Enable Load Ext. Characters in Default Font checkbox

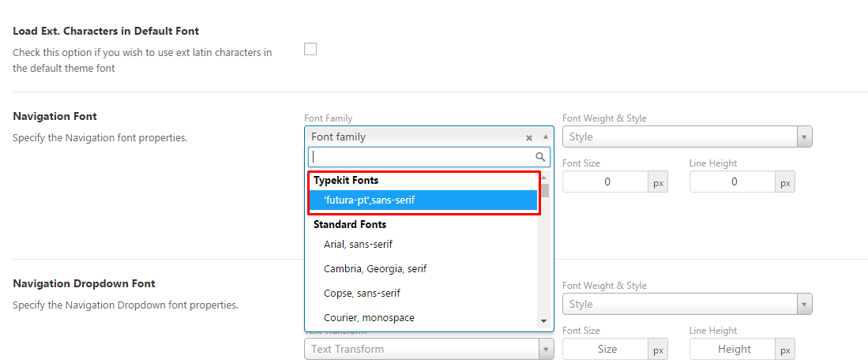click(x=310, y=49)
